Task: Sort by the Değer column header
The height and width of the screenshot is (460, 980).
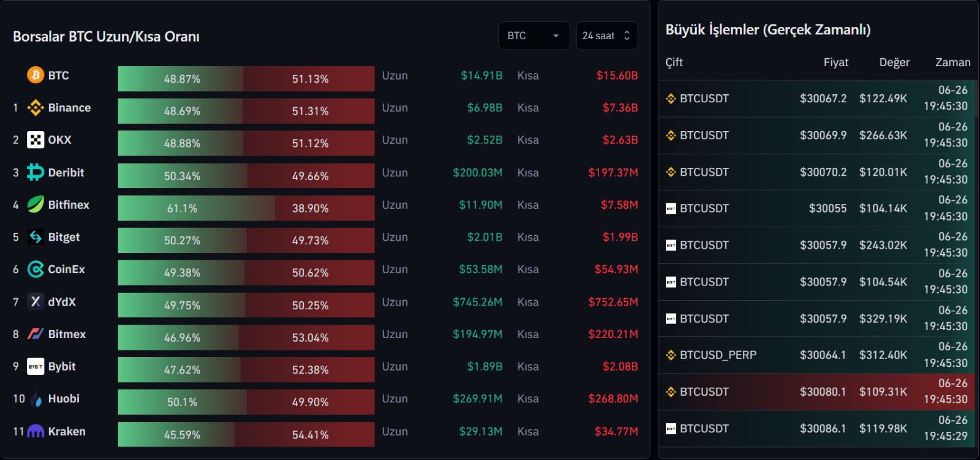Action: (x=894, y=62)
